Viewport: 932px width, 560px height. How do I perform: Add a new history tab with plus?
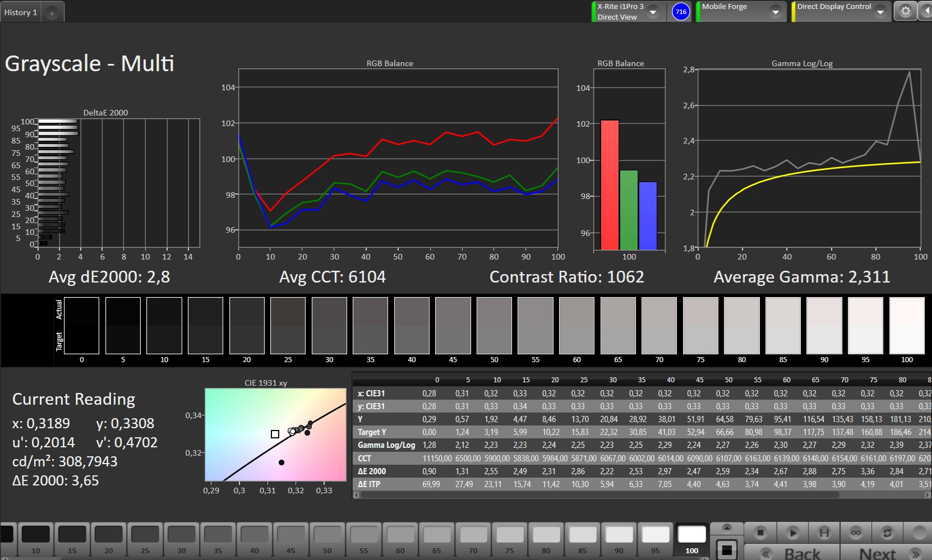52,13
